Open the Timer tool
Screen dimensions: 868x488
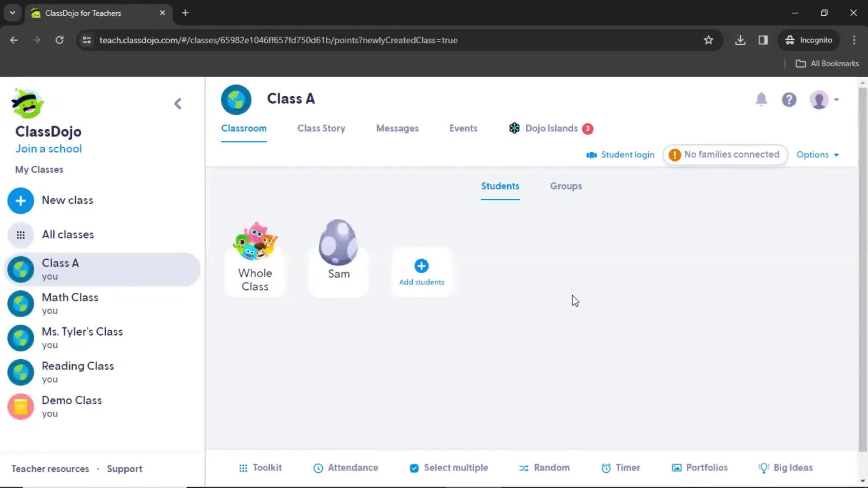(x=620, y=468)
